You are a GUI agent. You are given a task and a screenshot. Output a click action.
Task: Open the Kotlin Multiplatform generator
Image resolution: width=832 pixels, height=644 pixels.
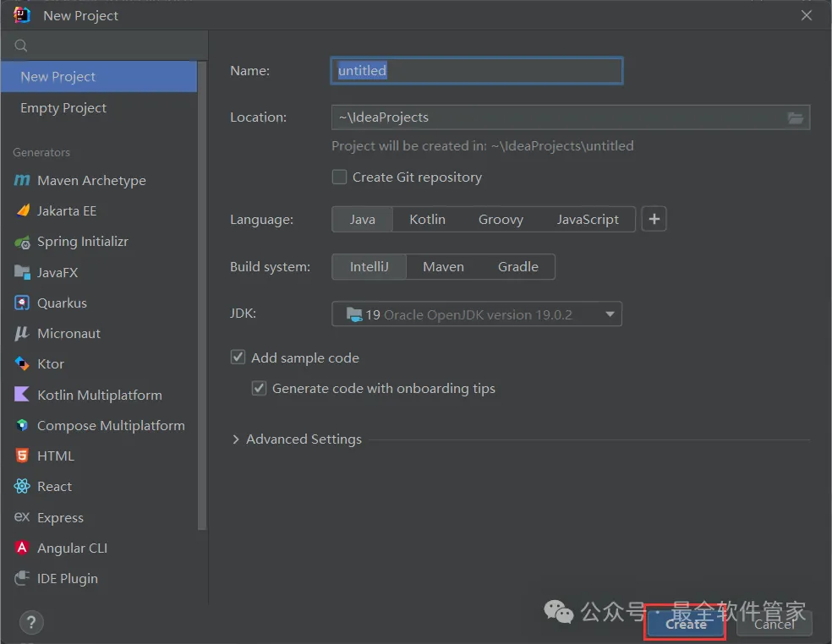point(99,395)
